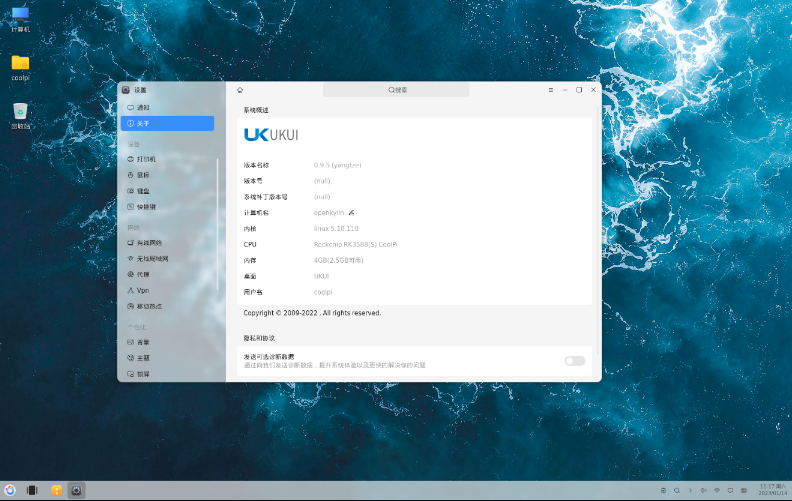
Task: Open the volume icon in system tray
Action: [704, 490]
